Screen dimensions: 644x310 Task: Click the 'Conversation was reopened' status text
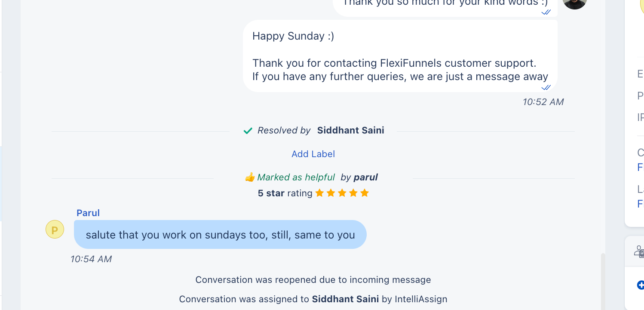313,280
